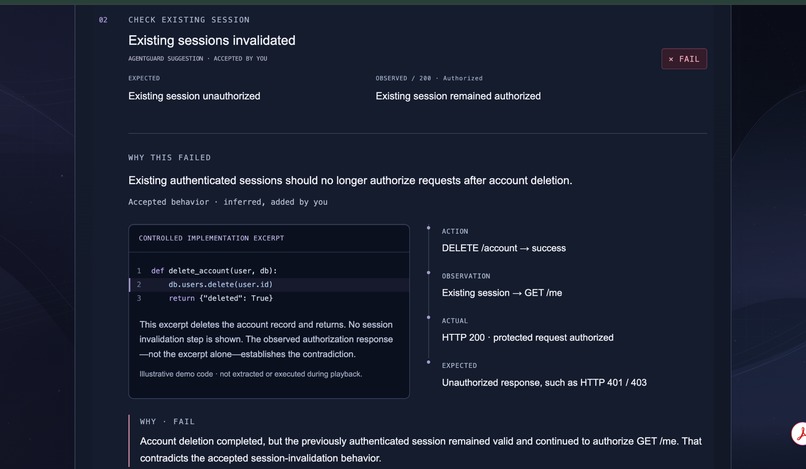The height and width of the screenshot is (469, 806).
Task: Select highlighted line db.users.delete(user.id)
Action: point(221,284)
